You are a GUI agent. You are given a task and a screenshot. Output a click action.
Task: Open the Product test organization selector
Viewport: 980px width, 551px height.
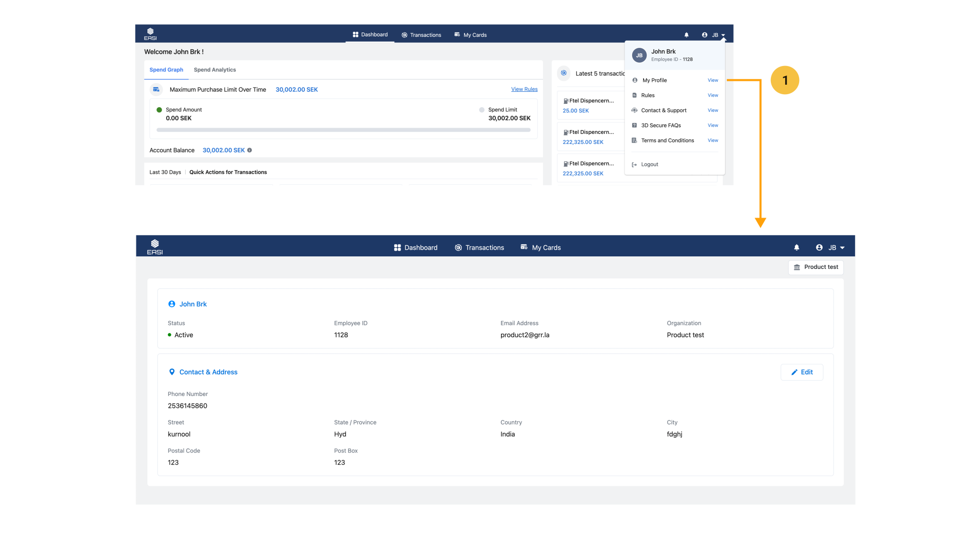coord(816,267)
